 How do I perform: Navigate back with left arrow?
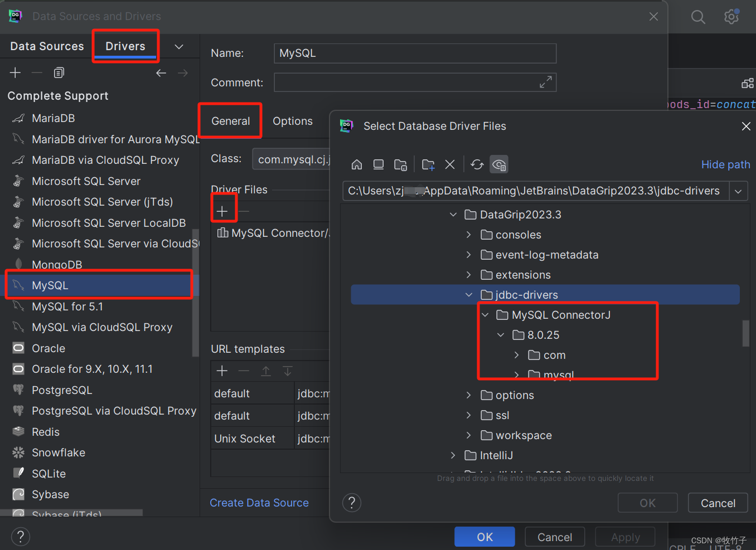161,72
